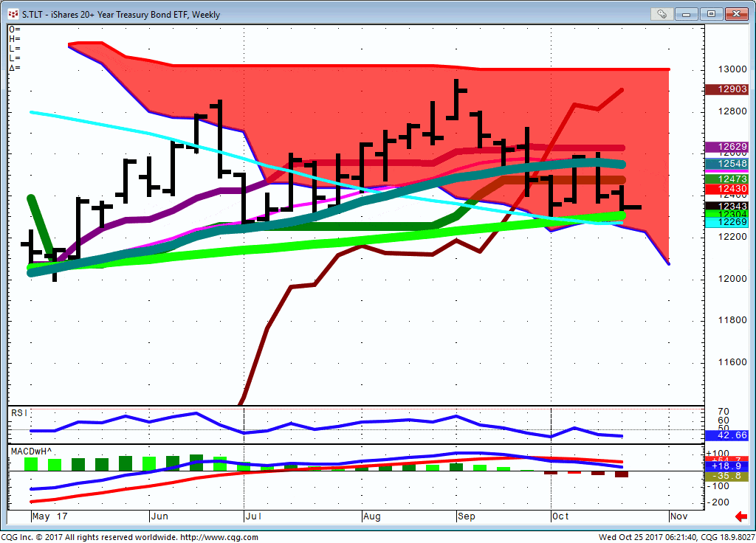This screenshot has height=543, width=756.
Task: Click the Jul time axis label
Action: coord(254,516)
